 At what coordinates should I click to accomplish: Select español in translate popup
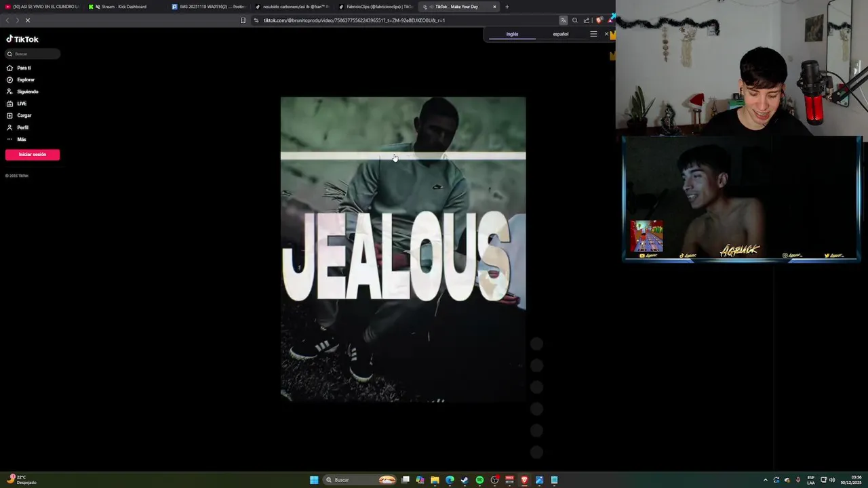coord(560,34)
